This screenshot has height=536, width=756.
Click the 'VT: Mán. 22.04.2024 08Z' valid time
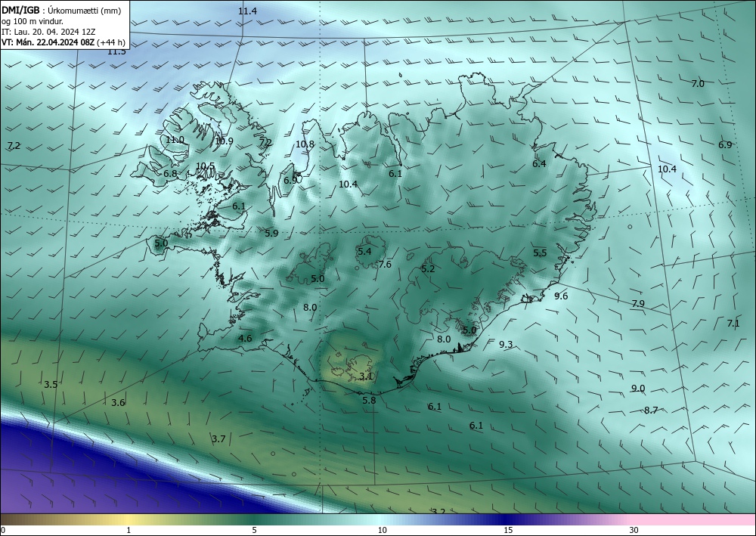(48, 42)
